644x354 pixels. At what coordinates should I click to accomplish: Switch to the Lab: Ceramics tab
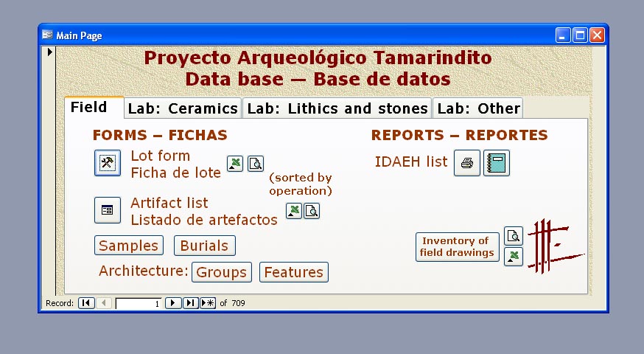coord(183,108)
